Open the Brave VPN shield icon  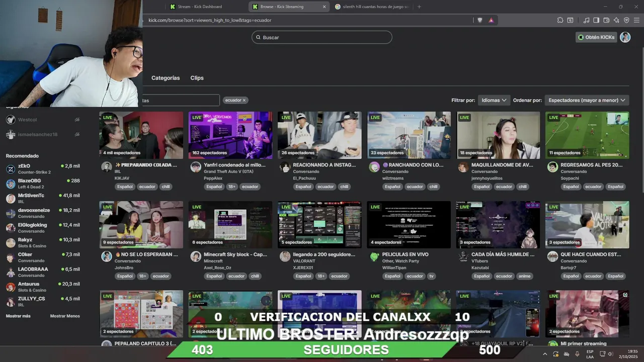coord(626,20)
